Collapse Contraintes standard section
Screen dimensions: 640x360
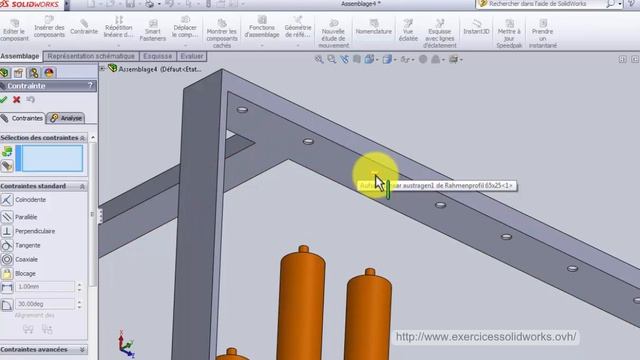82,186
